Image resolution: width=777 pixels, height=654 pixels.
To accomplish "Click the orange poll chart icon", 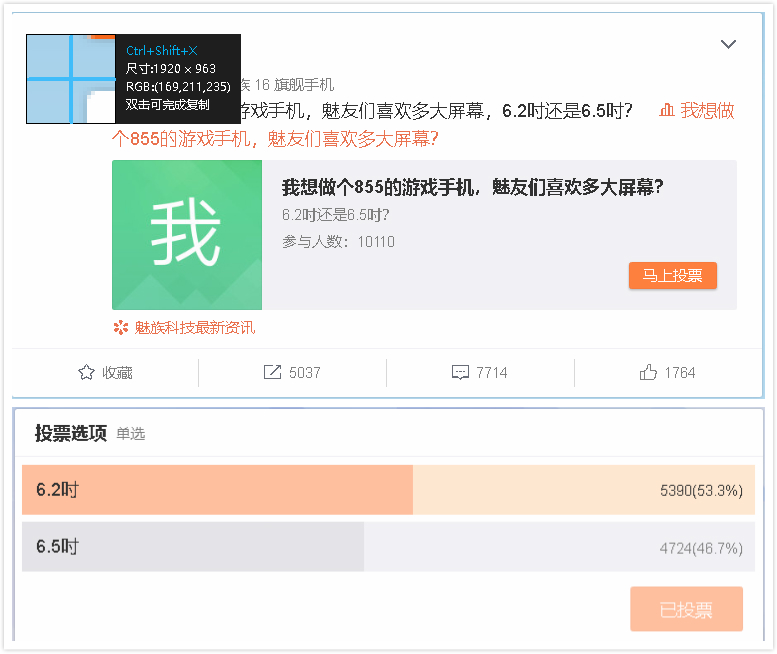I will point(666,110).
